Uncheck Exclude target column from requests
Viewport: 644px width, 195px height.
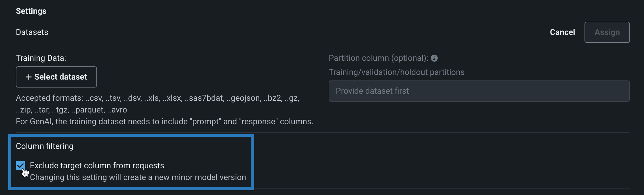(21, 166)
